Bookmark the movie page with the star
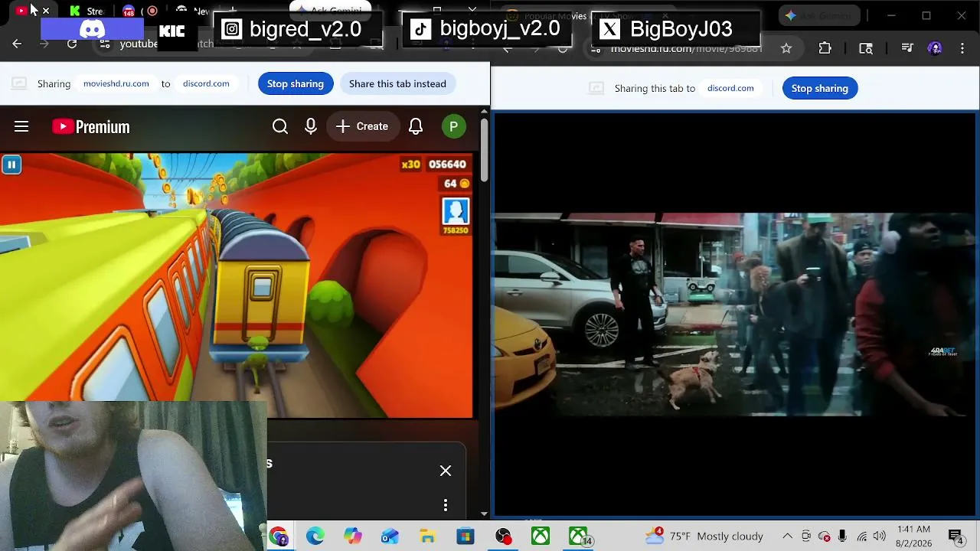 [786, 48]
